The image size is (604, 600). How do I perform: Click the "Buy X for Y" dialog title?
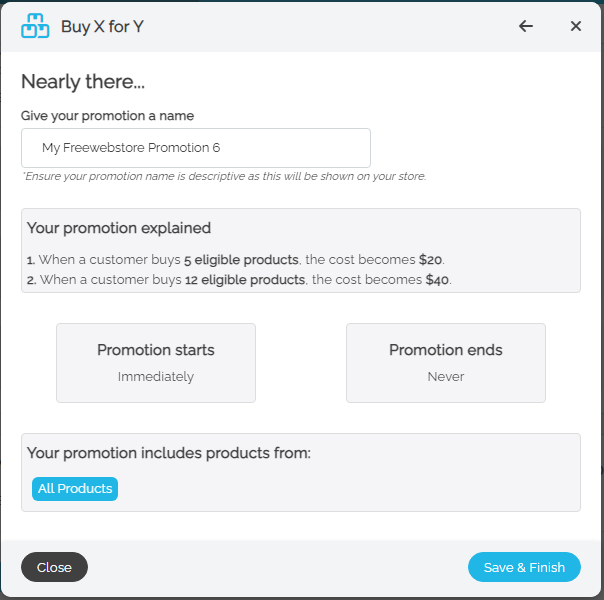point(102,27)
